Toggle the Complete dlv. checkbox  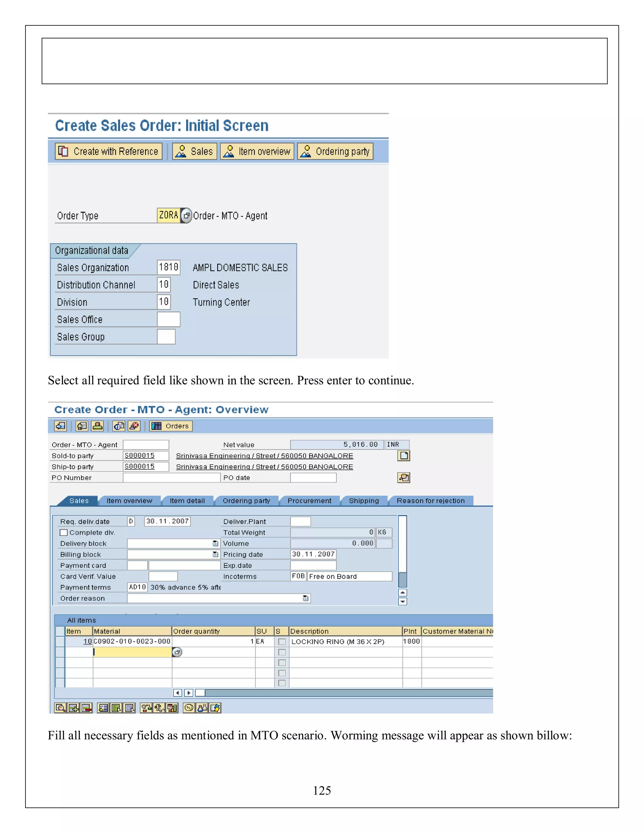point(64,532)
